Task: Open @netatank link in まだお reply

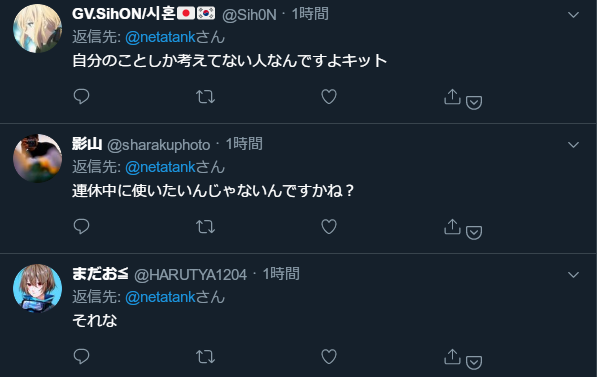Action: tap(160, 297)
